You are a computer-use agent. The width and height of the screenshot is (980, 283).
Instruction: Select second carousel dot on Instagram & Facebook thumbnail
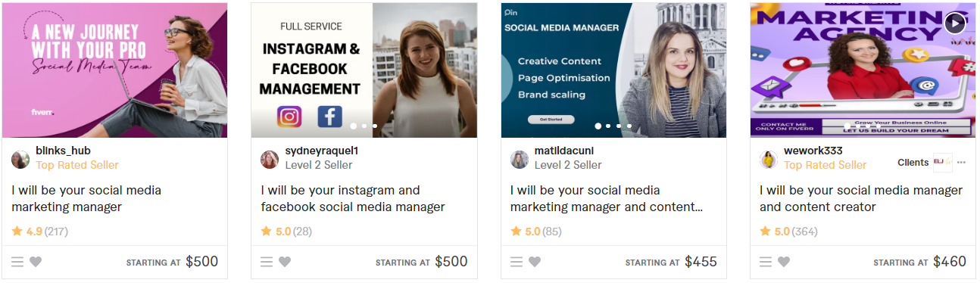pyautogui.click(x=364, y=126)
